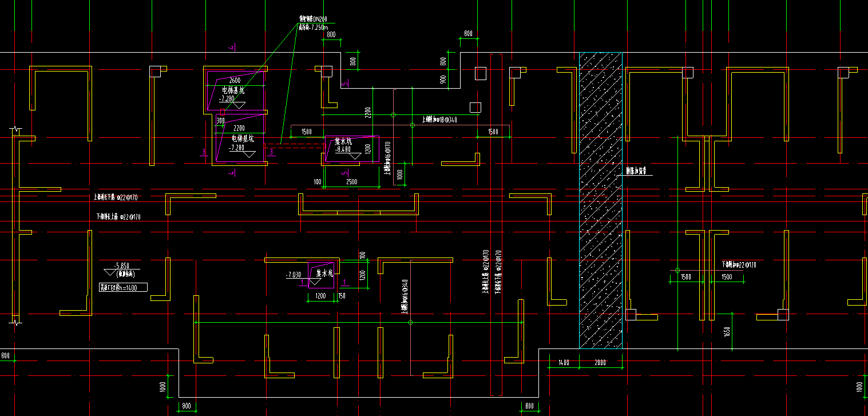Screen dimensions: 868x416
Task: Select section mark 4 above the elevator pit
Action: tap(232, 46)
